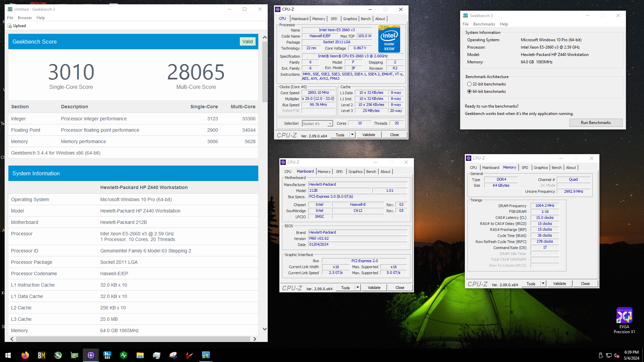Click Close in the top CPU-Z window

click(x=394, y=135)
